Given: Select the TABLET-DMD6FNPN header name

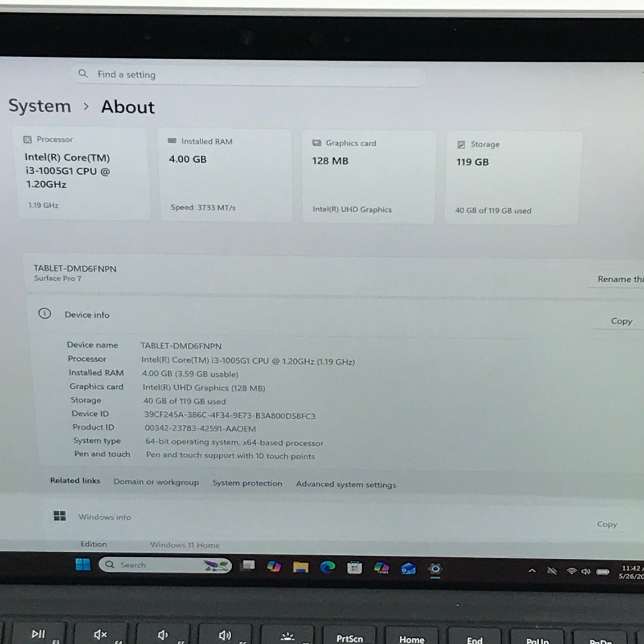Looking at the screenshot, I should click(x=75, y=268).
